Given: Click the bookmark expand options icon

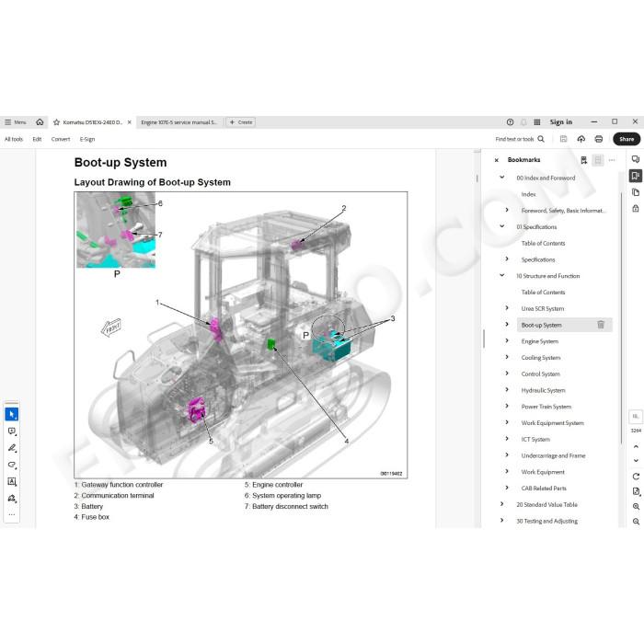Looking at the screenshot, I should (598, 160).
